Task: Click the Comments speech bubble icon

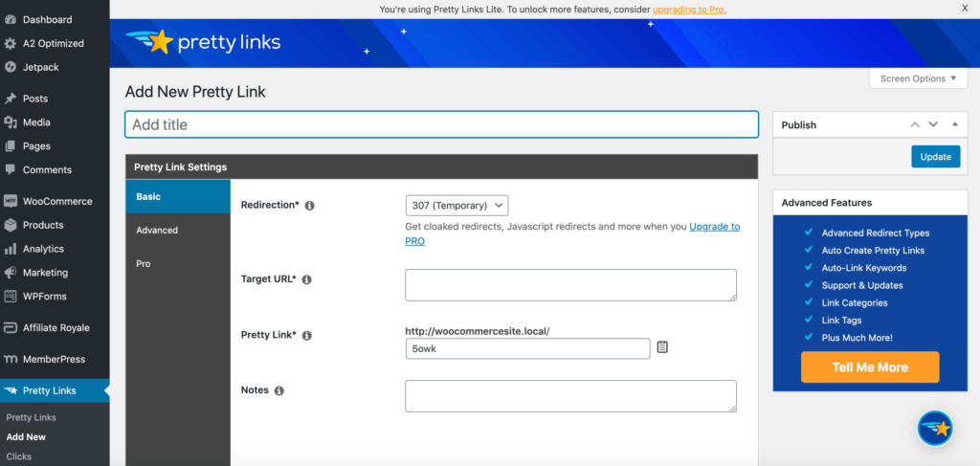Action: (x=10, y=170)
